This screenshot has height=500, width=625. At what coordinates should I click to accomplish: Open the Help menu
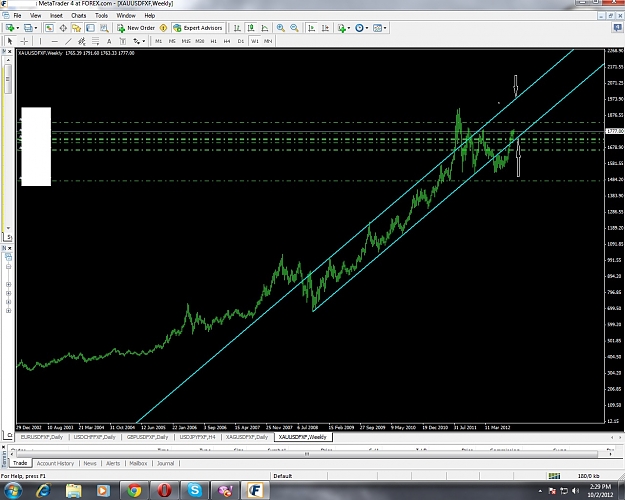coord(149,16)
